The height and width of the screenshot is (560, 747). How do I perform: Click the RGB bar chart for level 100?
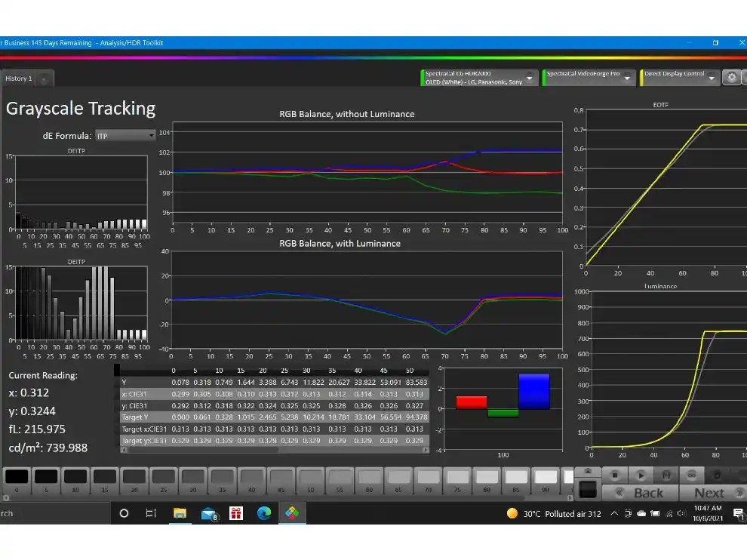(503, 409)
